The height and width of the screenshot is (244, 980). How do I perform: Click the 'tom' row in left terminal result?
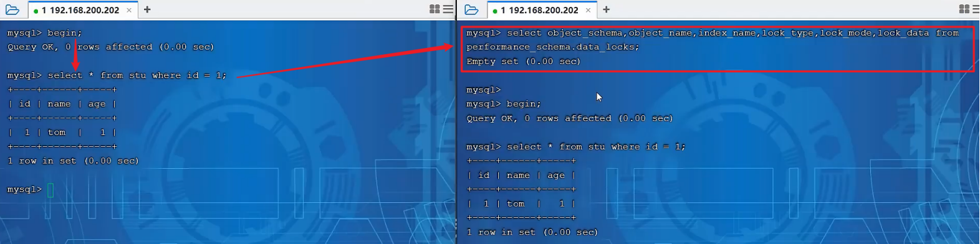coord(62,133)
